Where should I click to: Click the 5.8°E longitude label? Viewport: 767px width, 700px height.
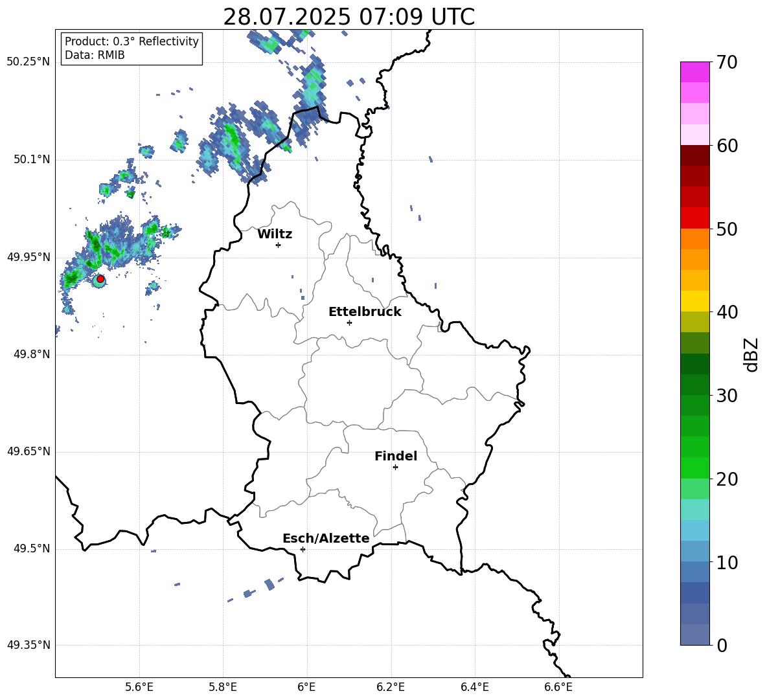point(223,688)
